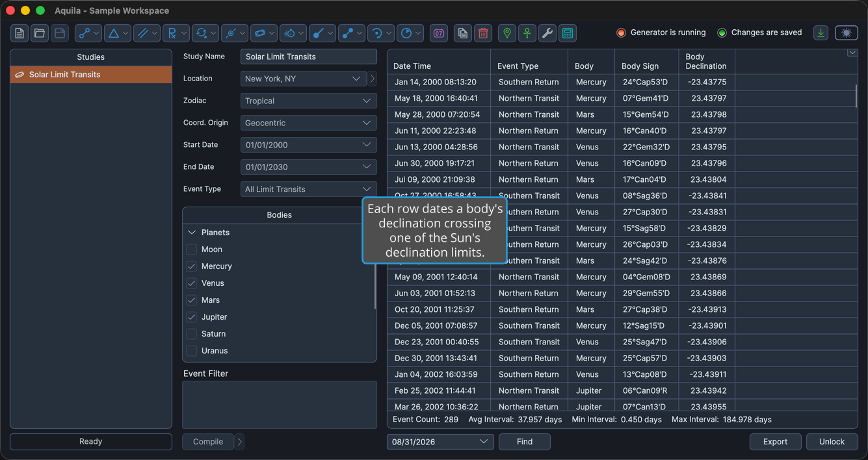Click the floppy disk save icon

tap(60, 33)
